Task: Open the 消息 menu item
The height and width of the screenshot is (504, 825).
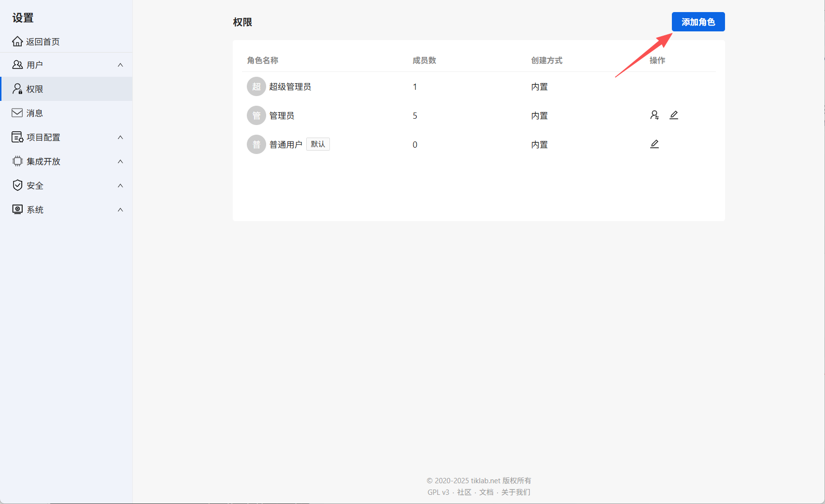Action: click(66, 113)
